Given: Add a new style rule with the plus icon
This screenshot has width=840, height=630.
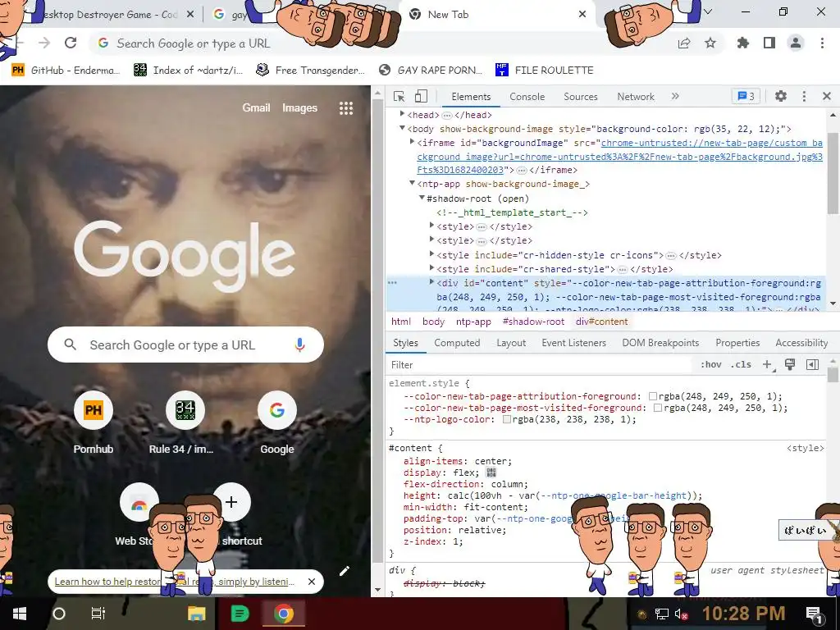Looking at the screenshot, I should pyautogui.click(x=768, y=365).
